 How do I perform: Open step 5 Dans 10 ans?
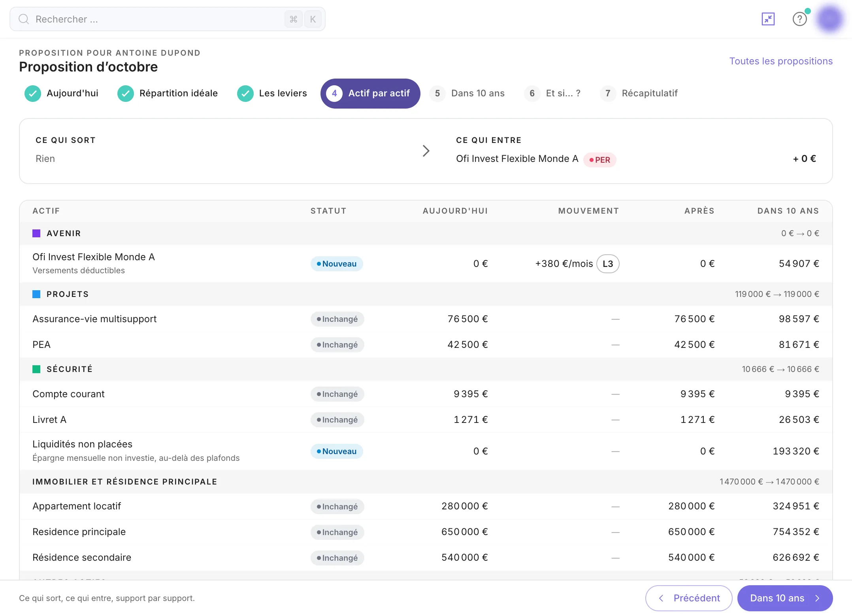tap(467, 94)
